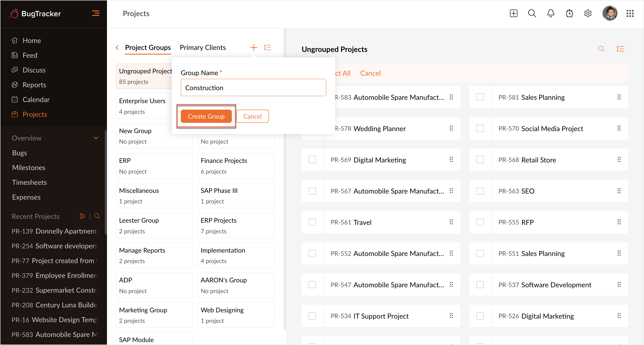Click the Create Group button
Viewport: 644px width, 345px height.
206,116
